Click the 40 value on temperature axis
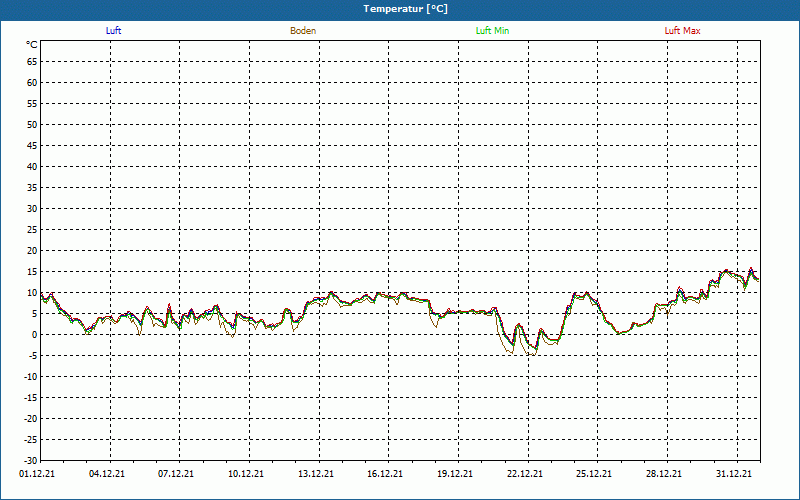800x500 pixels. 32,167
